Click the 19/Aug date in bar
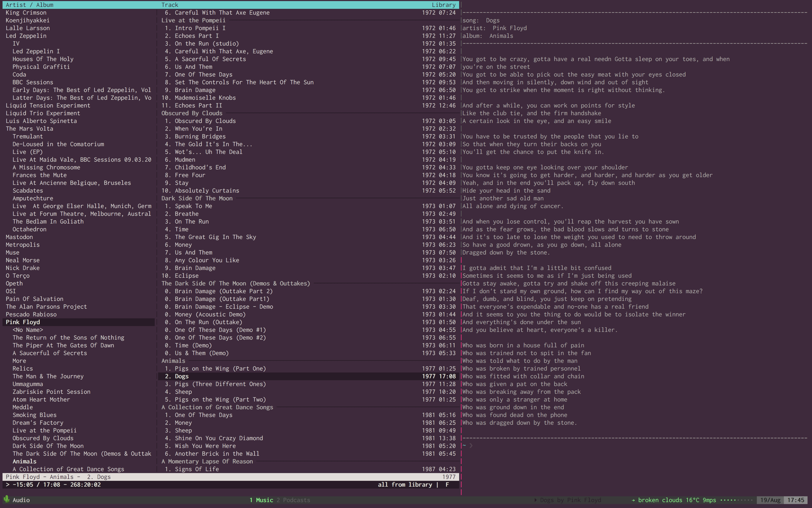 pyautogui.click(x=770, y=500)
